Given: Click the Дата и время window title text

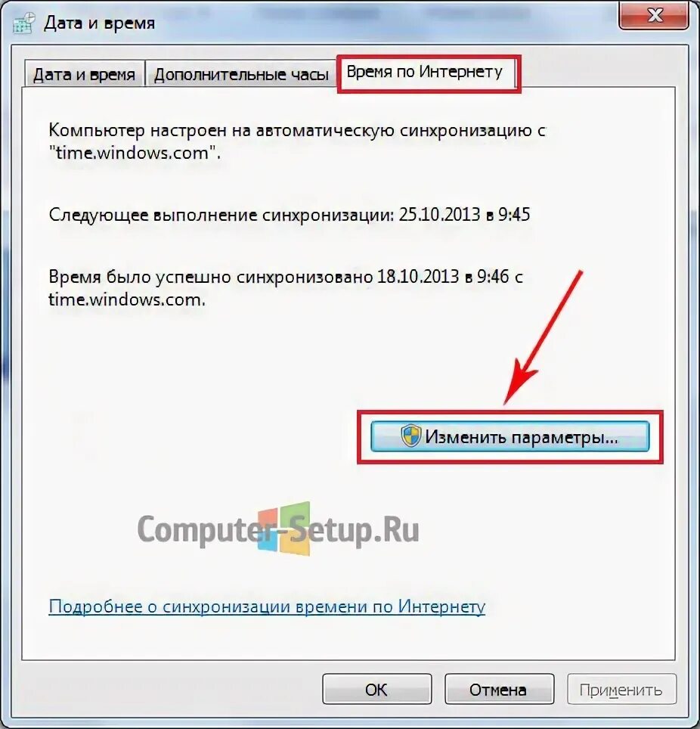Looking at the screenshot, I should (99, 23).
